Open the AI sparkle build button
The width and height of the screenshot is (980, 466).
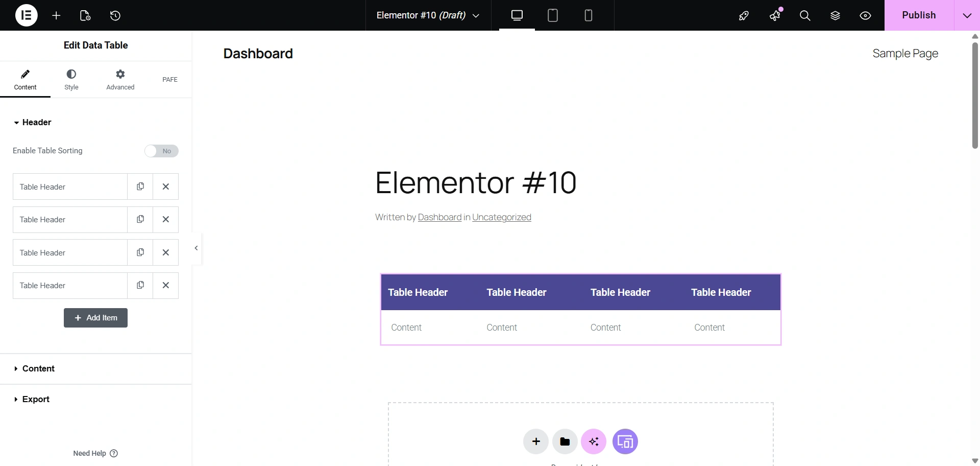point(594,441)
